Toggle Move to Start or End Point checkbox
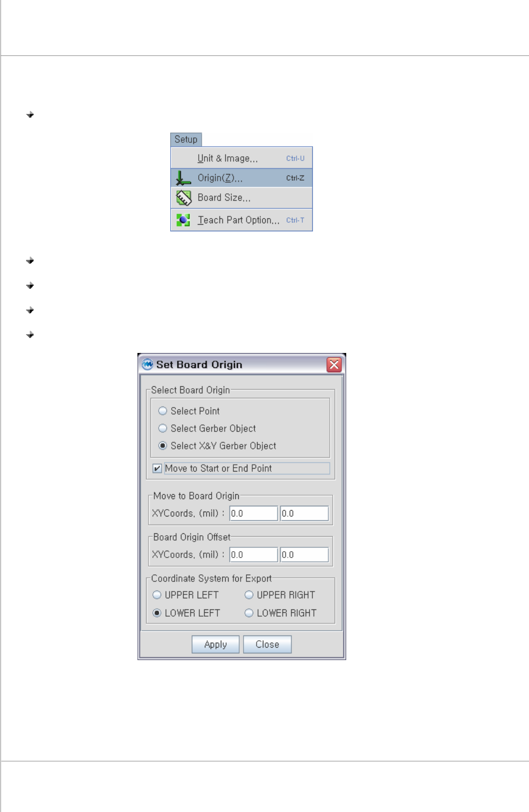The height and width of the screenshot is (812, 529). point(157,468)
